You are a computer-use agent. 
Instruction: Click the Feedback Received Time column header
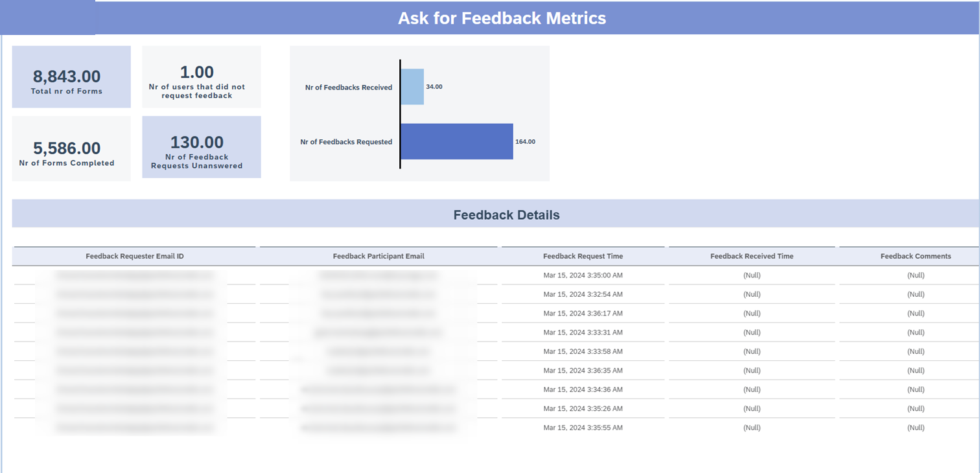click(752, 257)
